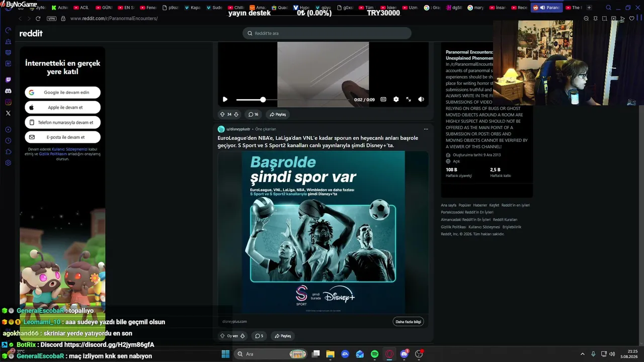Open the more options menu on Disney post
This screenshot has width=644, height=362.
click(x=426, y=129)
